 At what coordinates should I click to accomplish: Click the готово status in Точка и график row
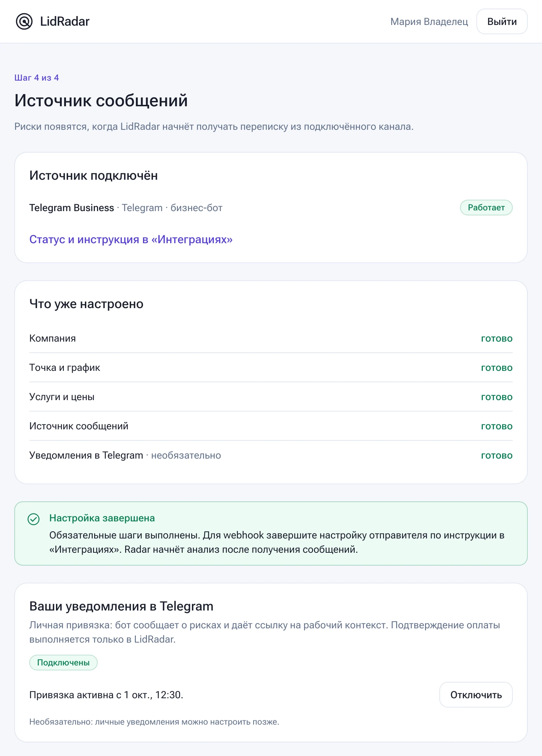497,368
